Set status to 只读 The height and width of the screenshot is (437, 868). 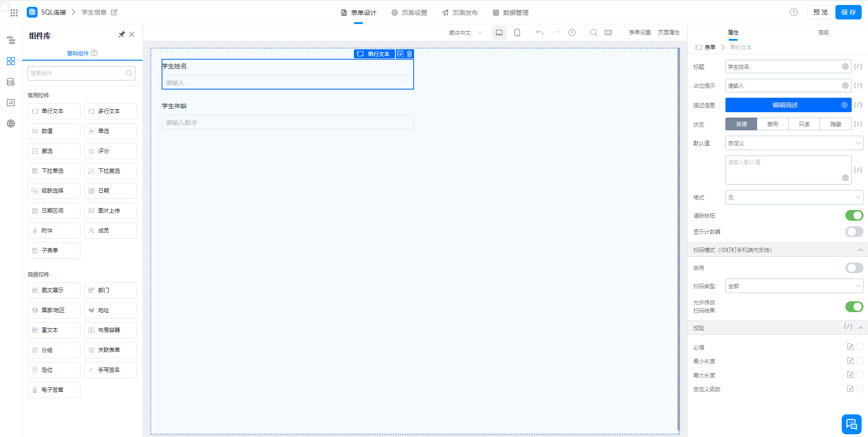click(x=804, y=124)
